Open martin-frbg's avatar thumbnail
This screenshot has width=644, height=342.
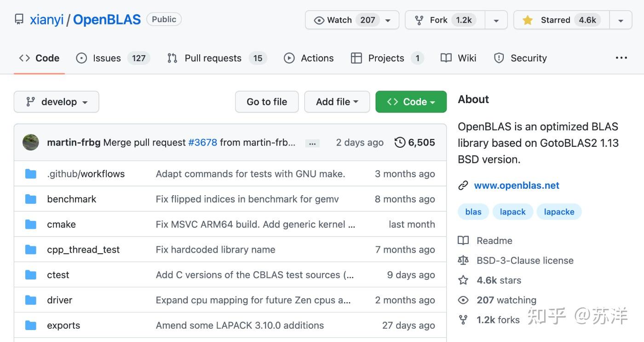[x=31, y=142]
